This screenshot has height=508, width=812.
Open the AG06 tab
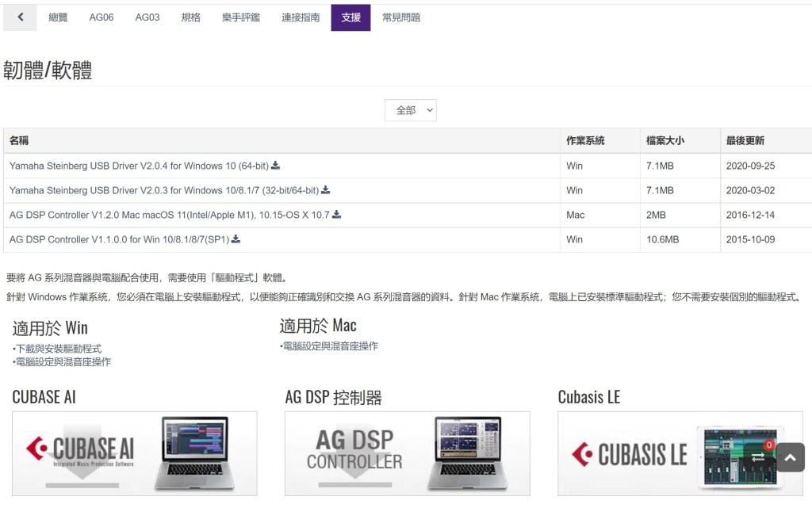click(101, 17)
